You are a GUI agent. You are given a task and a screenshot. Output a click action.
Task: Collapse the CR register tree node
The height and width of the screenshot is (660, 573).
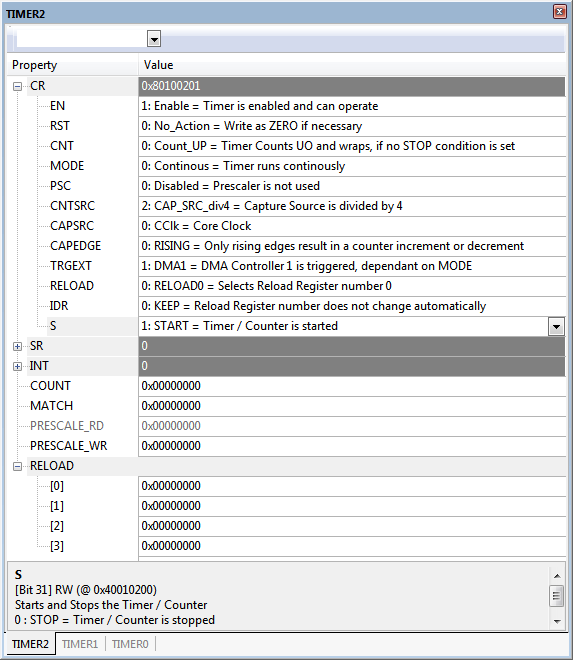17,86
